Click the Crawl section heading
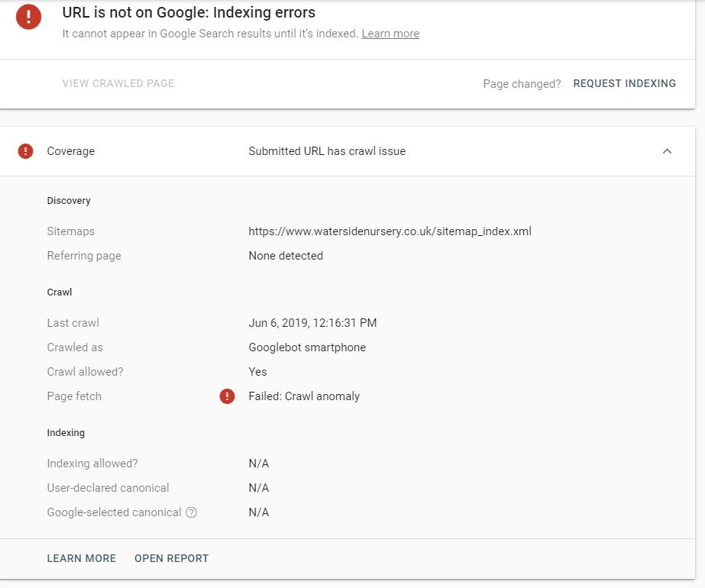 59,292
